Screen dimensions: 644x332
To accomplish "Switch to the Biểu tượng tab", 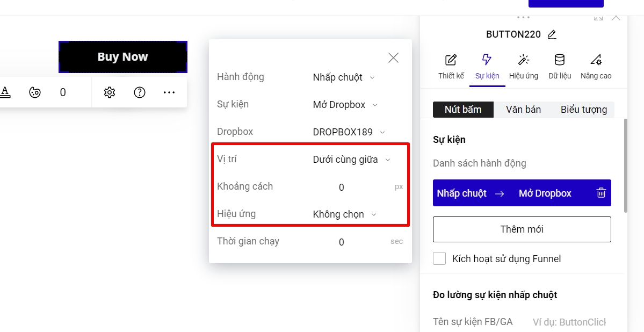I will (583, 110).
